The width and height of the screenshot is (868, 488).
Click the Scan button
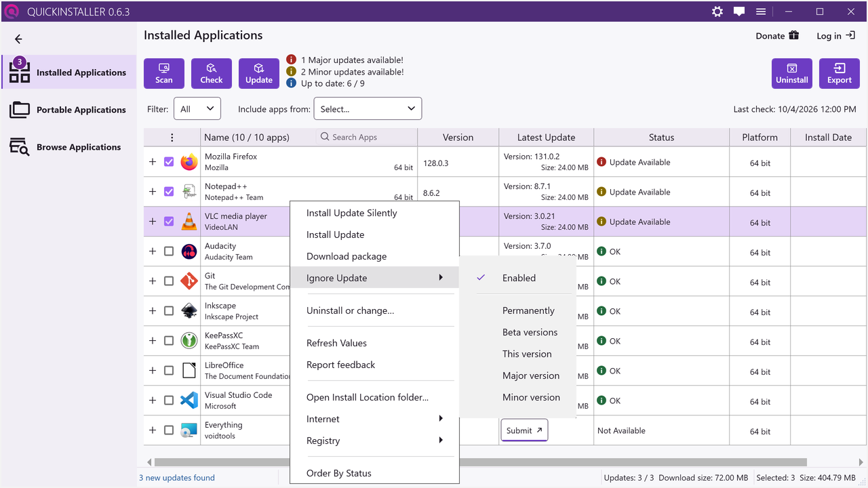point(164,73)
